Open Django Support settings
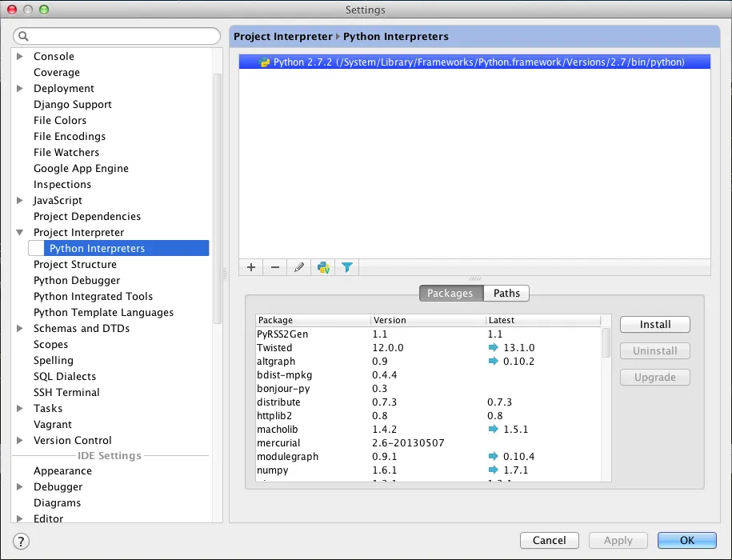 coord(72,105)
